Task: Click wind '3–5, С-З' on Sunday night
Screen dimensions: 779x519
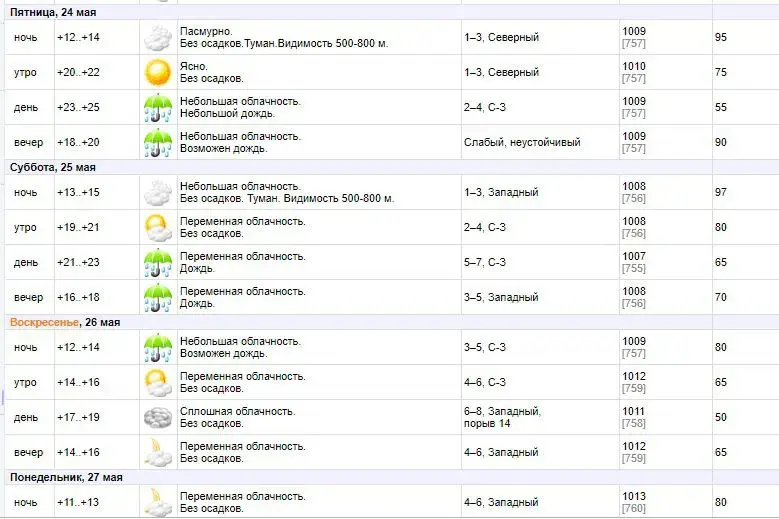Action: coord(485,347)
